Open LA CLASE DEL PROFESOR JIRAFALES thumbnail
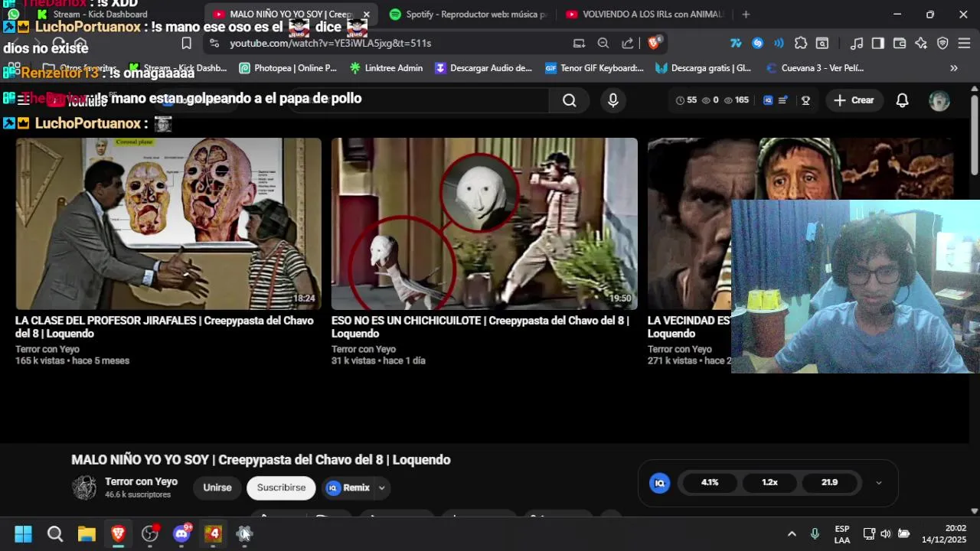The image size is (980, 551). [168, 223]
